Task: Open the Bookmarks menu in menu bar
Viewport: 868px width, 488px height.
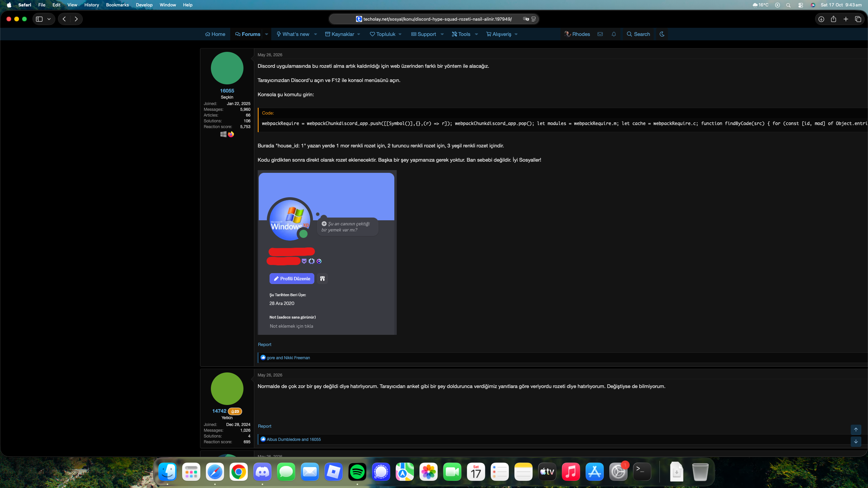Action: 117,5
